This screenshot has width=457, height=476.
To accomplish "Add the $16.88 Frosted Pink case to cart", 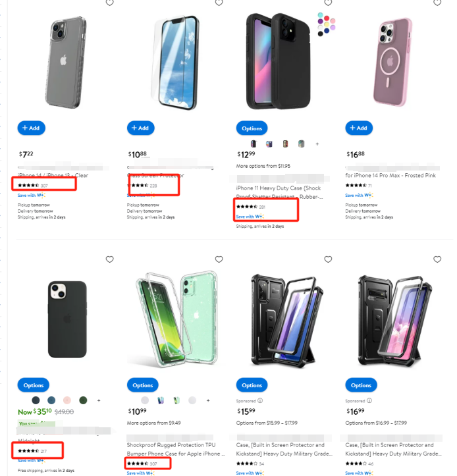I will (359, 128).
